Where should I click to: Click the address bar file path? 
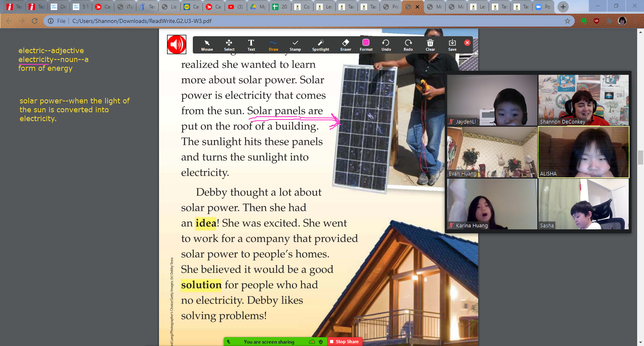[142, 21]
